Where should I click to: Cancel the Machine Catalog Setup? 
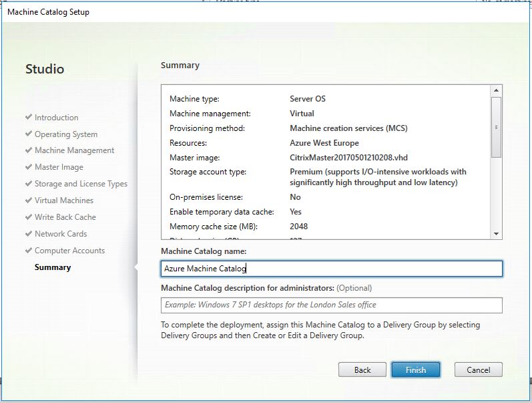click(x=478, y=370)
